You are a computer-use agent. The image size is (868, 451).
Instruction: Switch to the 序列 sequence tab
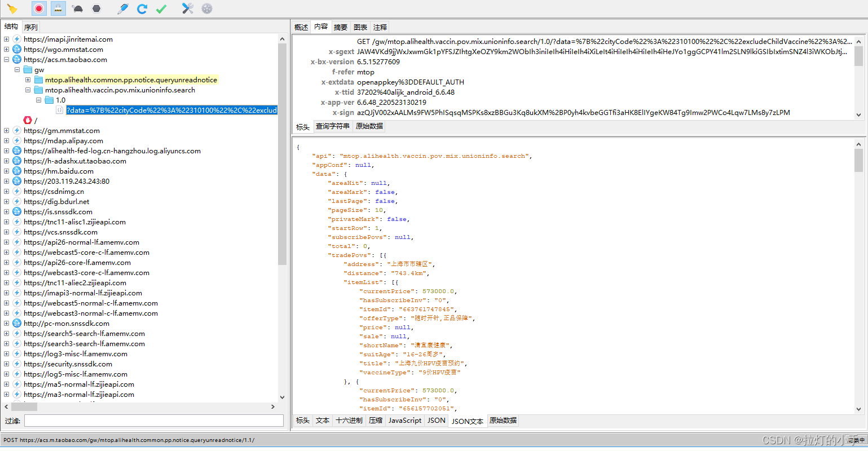point(31,27)
